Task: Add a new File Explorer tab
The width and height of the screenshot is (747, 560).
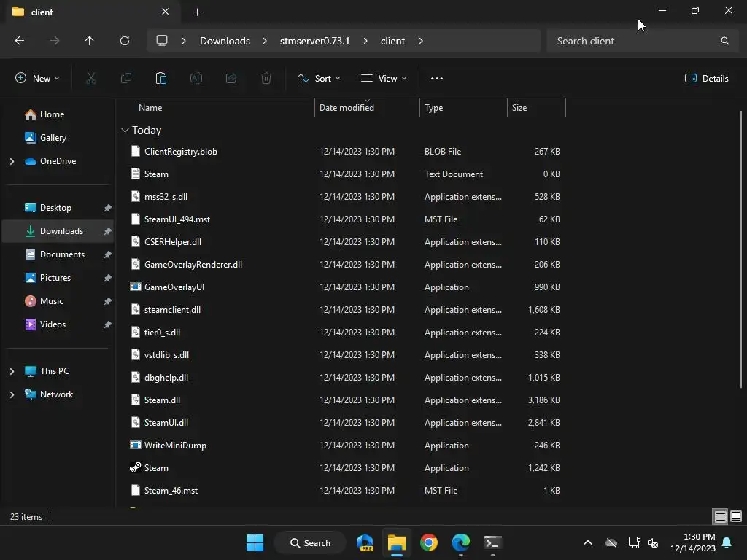Action: 197,12
